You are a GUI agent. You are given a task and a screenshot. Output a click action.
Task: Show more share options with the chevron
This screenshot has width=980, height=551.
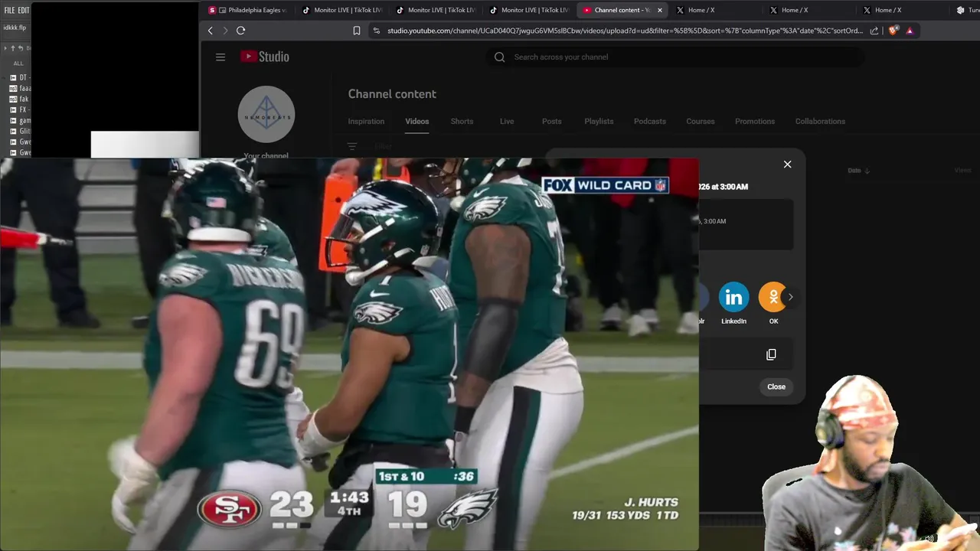[x=790, y=297]
